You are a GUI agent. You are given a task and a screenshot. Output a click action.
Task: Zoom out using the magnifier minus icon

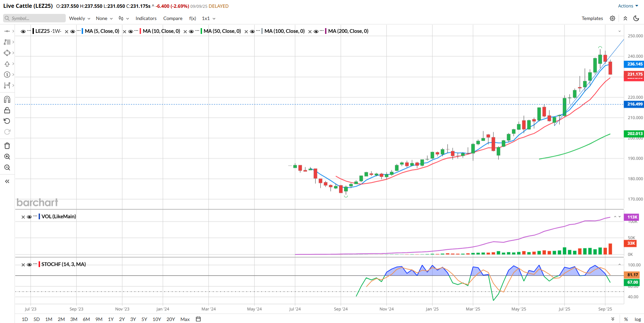point(7,167)
